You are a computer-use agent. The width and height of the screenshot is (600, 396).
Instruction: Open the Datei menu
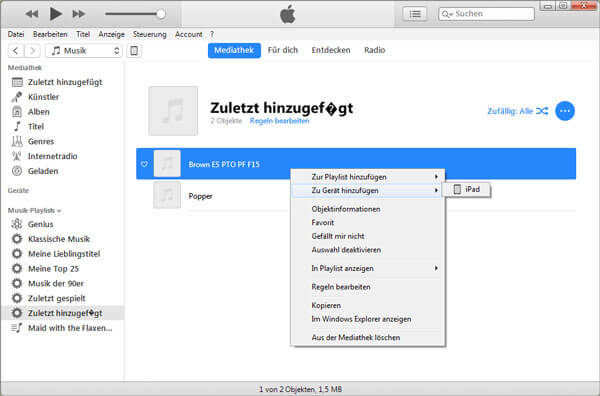[16, 34]
